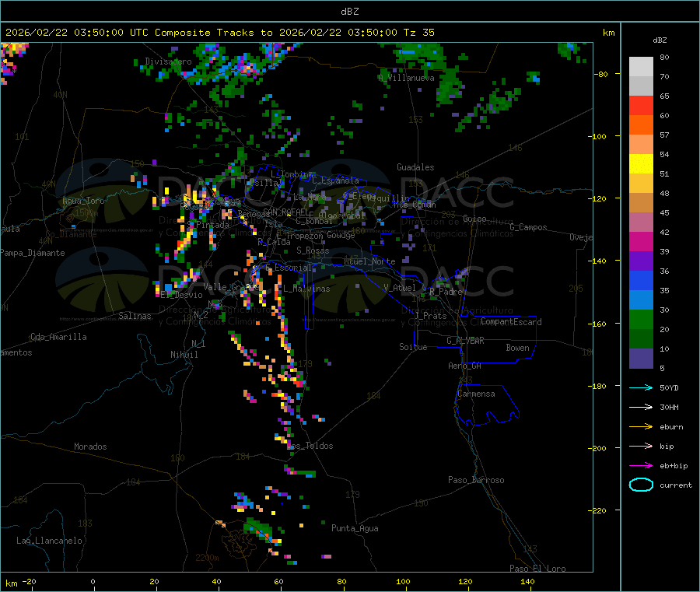The image size is (700, 592).
Task: Select the light gray 70-80 dBZ swatch
Action: pyautogui.click(x=641, y=67)
